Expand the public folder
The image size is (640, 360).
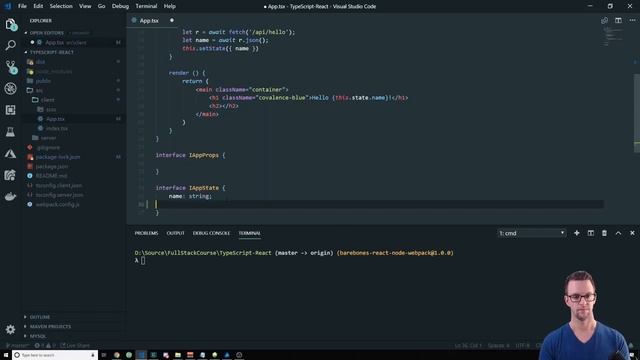[x=43, y=81]
